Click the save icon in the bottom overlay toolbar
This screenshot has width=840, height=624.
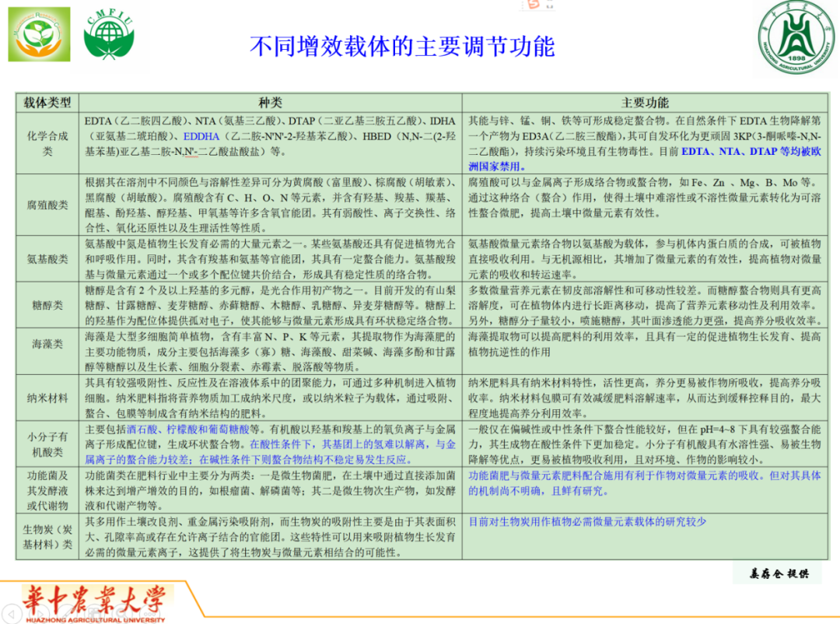tap(93, 613)
